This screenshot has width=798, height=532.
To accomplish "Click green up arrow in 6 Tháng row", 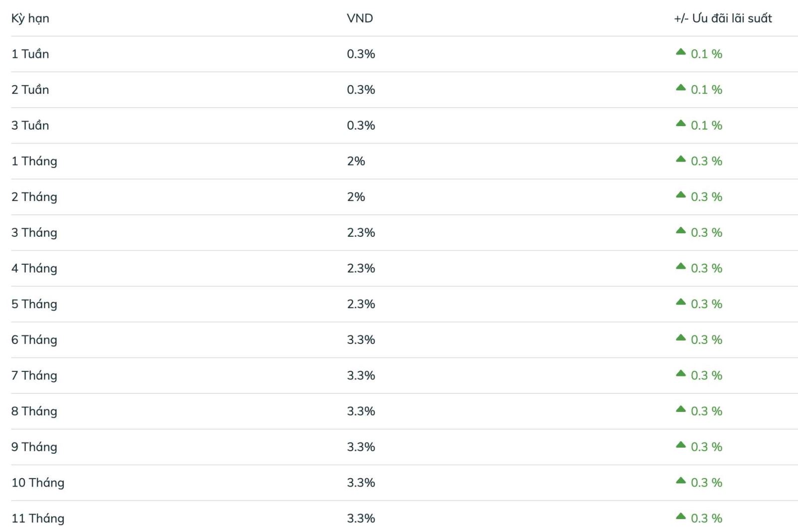I will (680, 338).
